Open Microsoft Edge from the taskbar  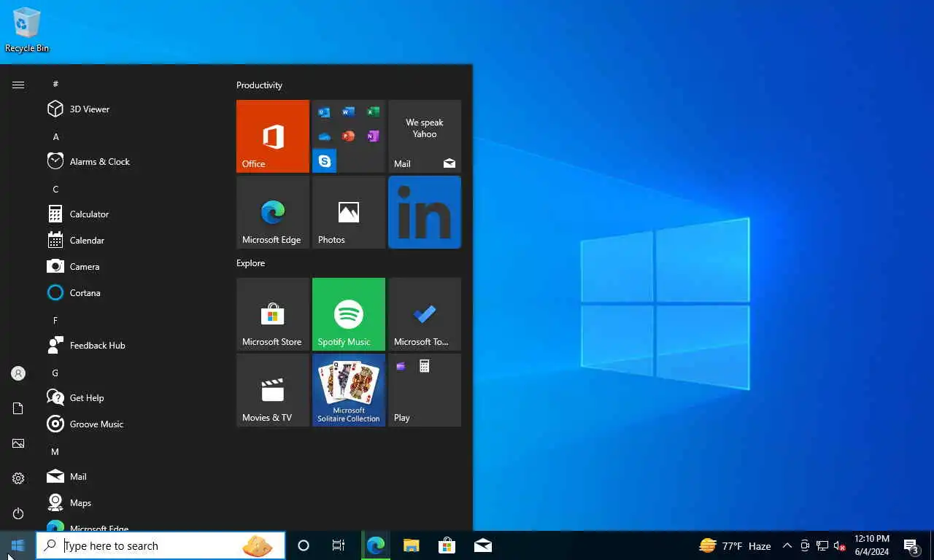(376, 545)
